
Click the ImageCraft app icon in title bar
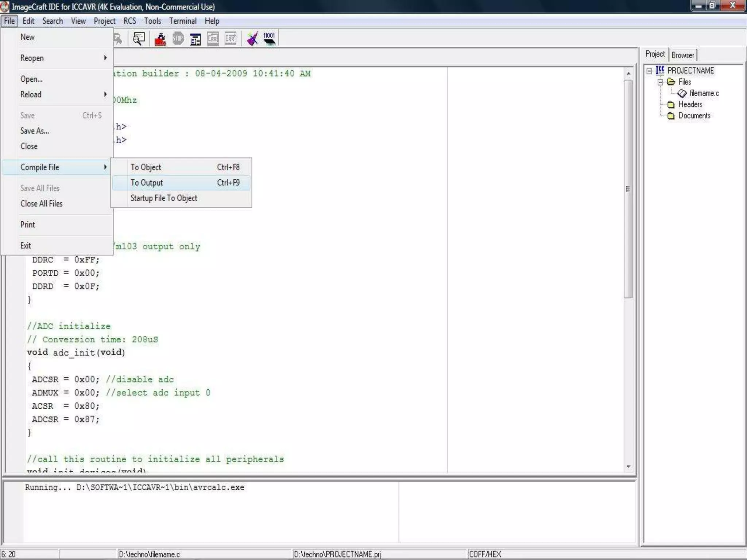[x=5, y=7]
